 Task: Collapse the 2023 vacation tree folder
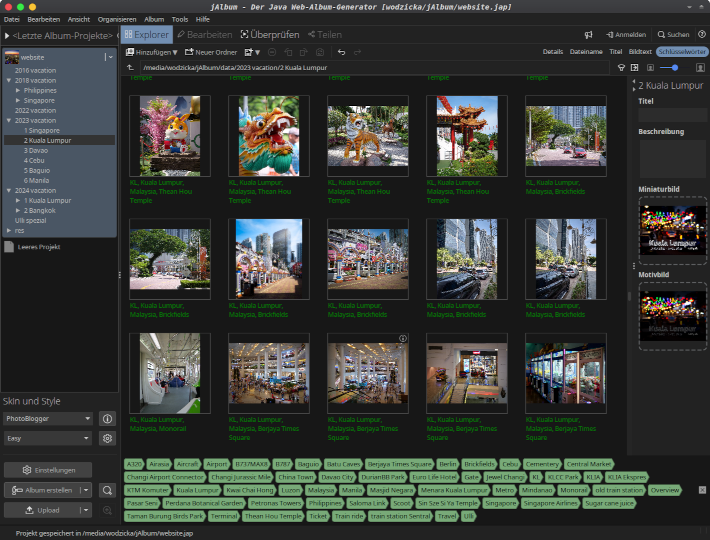click(9, 120)
